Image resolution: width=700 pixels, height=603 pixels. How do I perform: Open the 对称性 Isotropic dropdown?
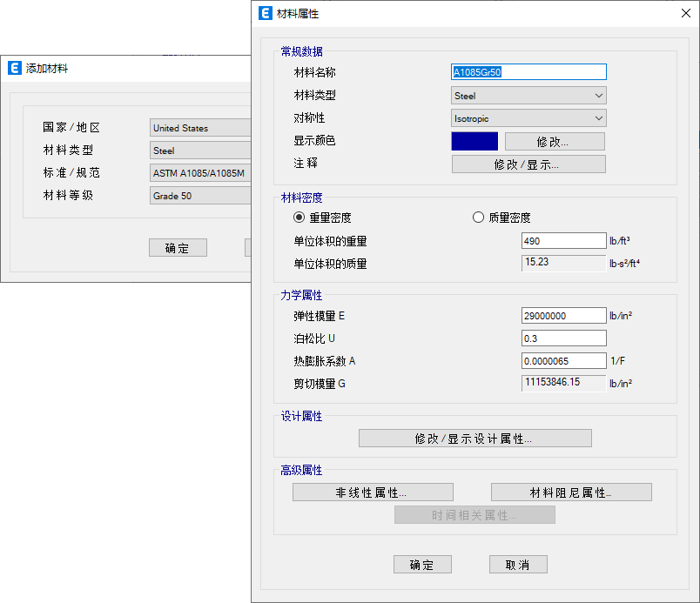coord(528,118)
